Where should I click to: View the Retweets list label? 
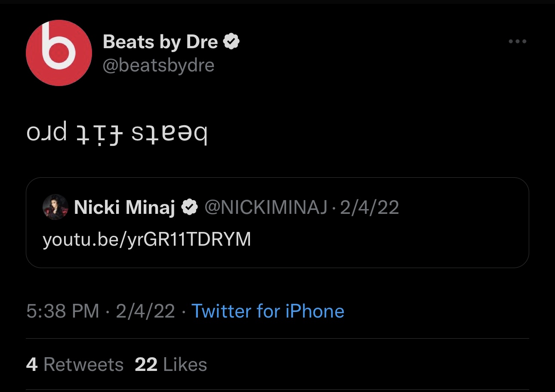(83, 365)
